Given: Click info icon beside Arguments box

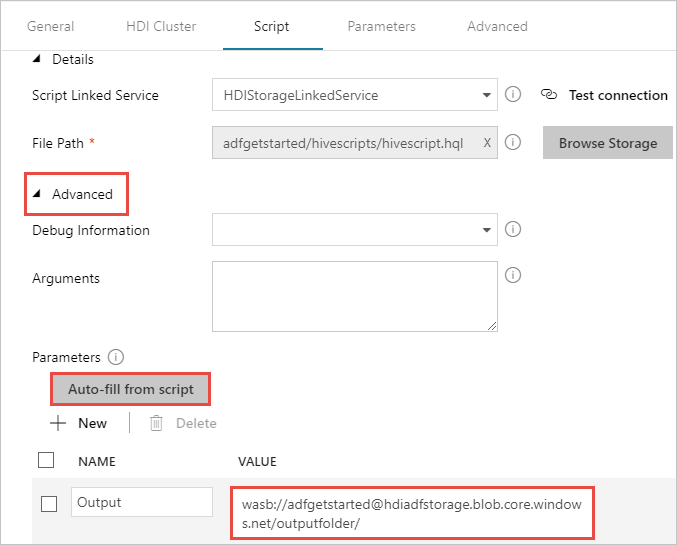Looking at the screenshot, I should (513, 275).
